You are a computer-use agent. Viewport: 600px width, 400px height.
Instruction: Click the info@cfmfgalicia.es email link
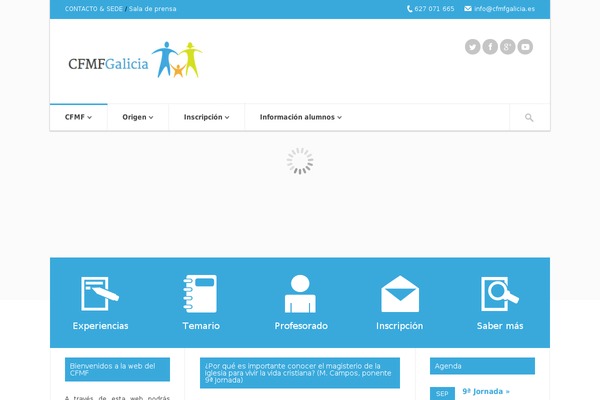[x=504, y=9]
